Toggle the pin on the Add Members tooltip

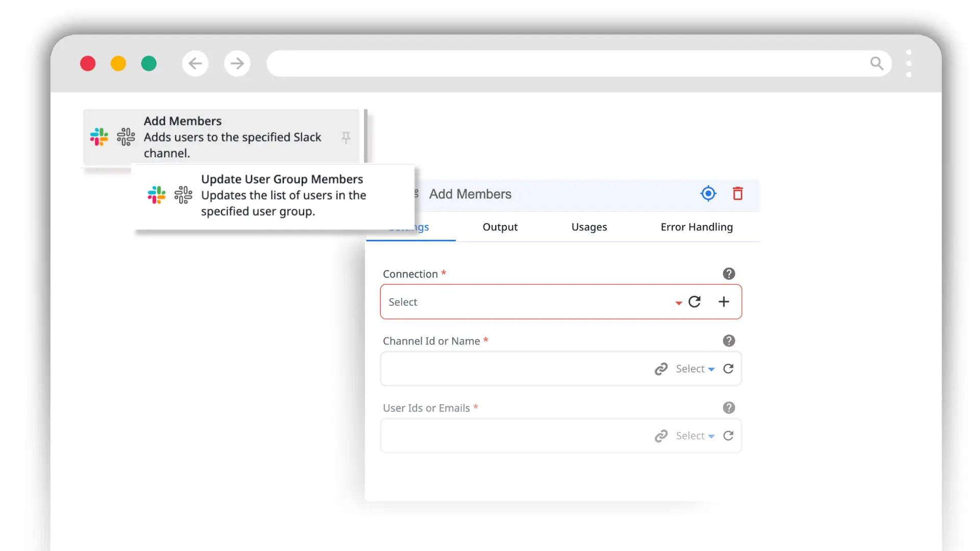(x=346, y=137)
